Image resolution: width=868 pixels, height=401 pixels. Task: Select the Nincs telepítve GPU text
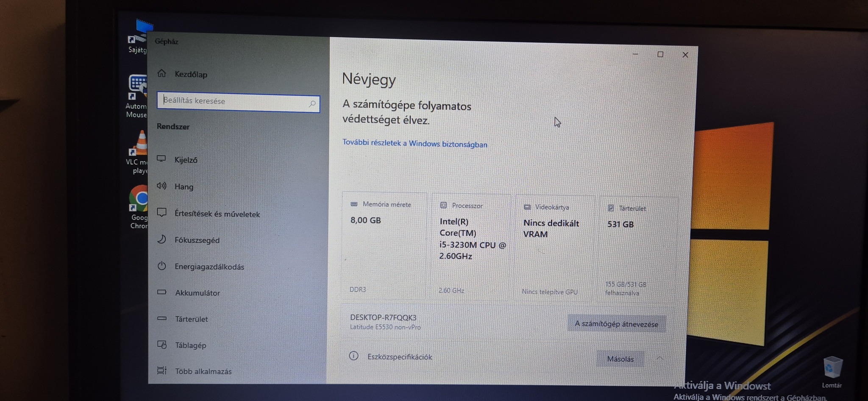click(550, 292)
